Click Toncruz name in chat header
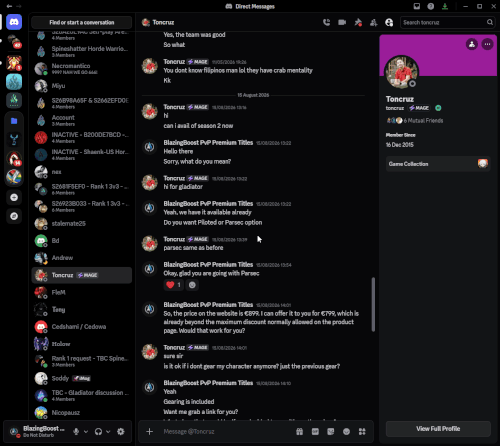500x446 pixels. [x=163, y=22]
